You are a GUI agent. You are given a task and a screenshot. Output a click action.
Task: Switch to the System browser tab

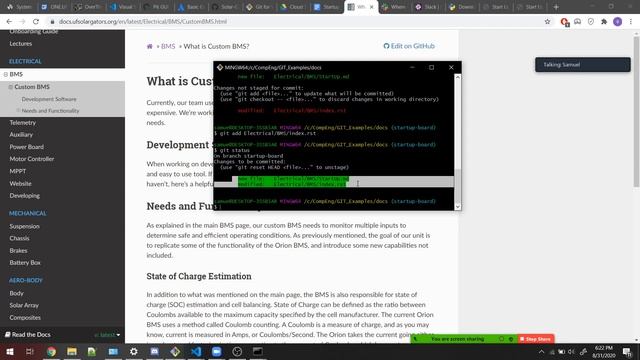tap(20, 7)
